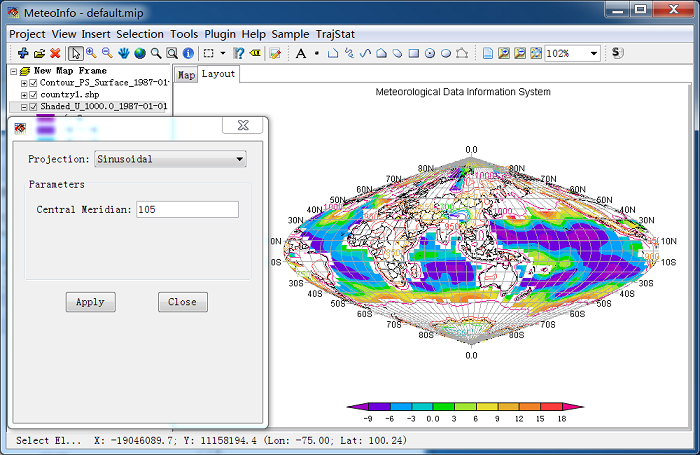
Task: Open the select-features mode dropdown arrow
Action: pos(222,53)
